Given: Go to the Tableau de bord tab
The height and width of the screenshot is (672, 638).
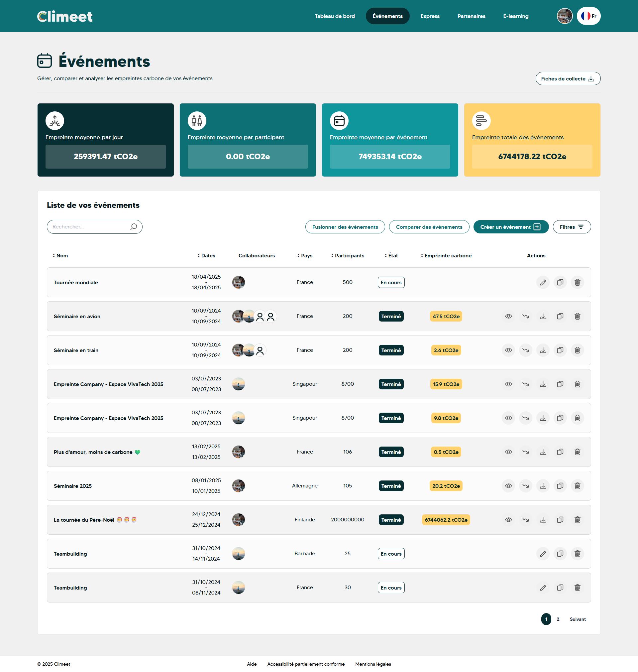Looking at the screenshot, I should (334, 16).
